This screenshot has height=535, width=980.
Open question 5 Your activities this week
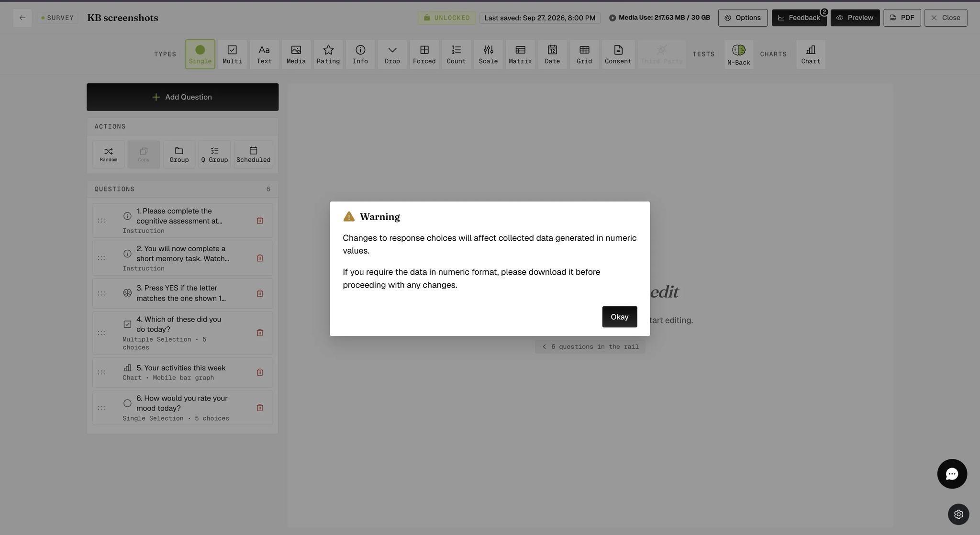(182, 372)
